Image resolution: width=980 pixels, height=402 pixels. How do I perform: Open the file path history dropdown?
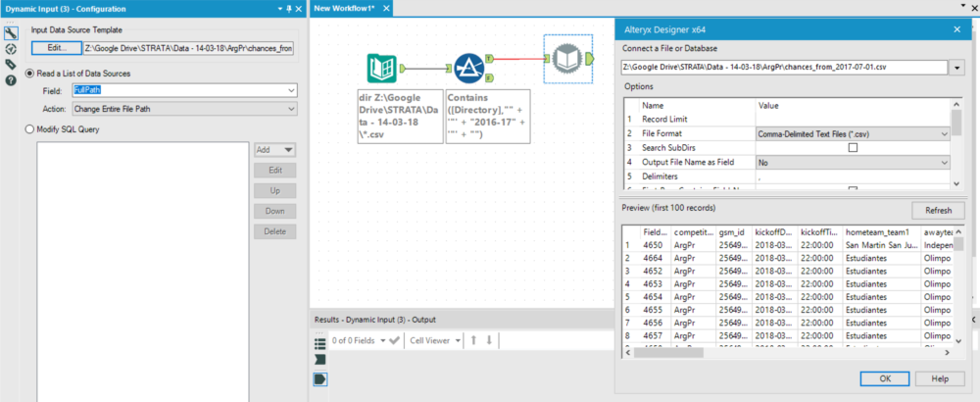pyautogui.click(x=956, y=68)
